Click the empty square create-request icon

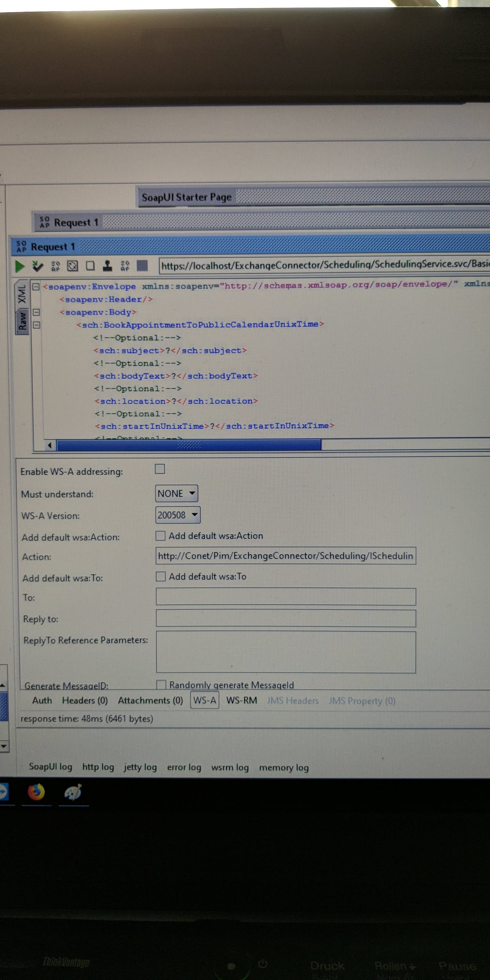click(x=90, y=265)
